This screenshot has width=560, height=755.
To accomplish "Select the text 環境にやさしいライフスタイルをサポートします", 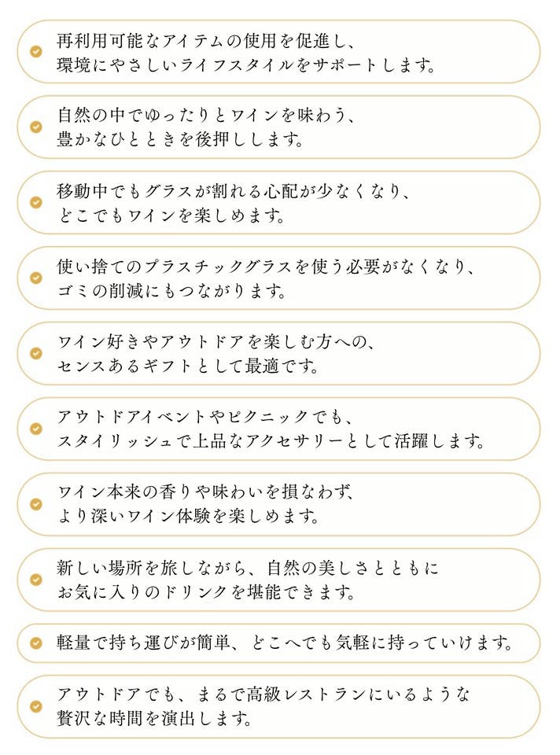I will 246,64.
